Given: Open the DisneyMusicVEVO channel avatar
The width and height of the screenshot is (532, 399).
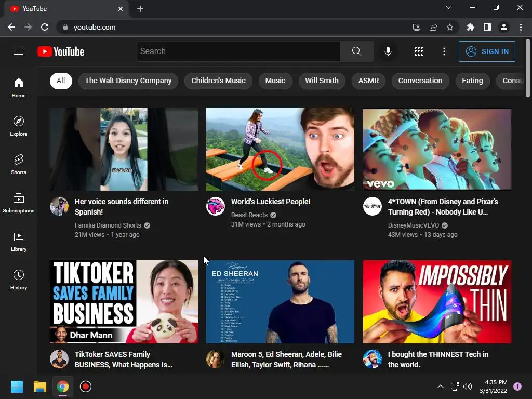Looking at the screenshot, I should pyautogui.click(x=372, y=206).
